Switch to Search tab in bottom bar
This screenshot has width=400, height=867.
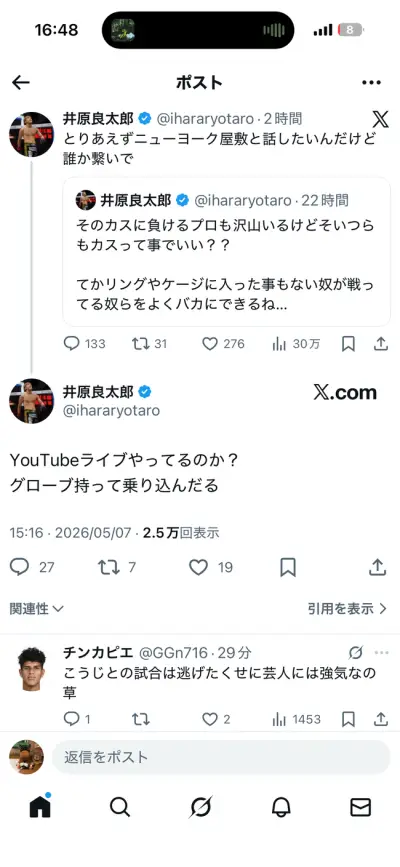(x=120, y=807)
